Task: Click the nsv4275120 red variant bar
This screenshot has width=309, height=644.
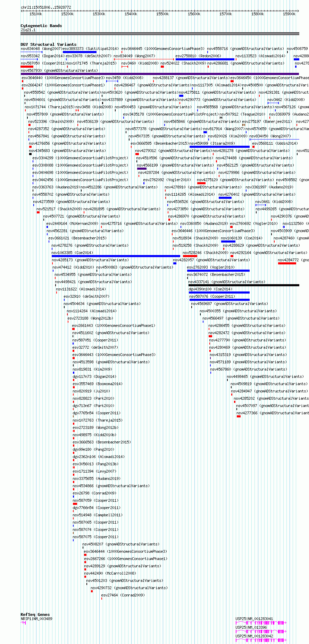Action: pos(201,183)
